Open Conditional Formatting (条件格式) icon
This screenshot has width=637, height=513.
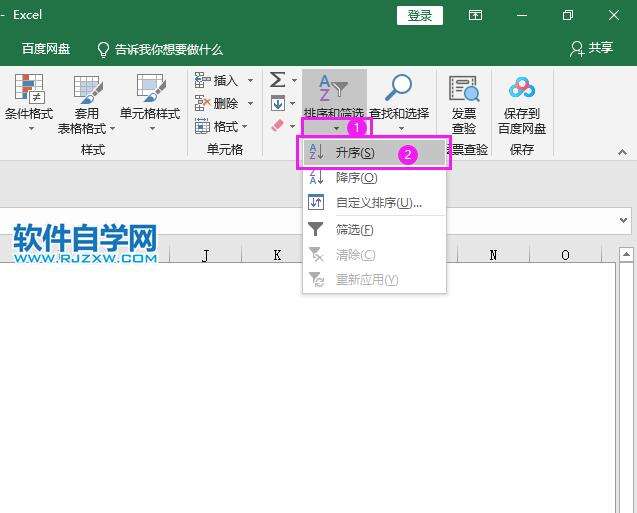[x=29, y=88]
